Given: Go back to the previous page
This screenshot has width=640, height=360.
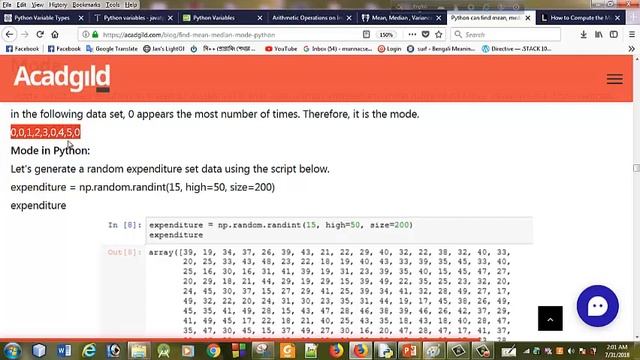Looking at the screenshot, I should [x=9, y=35].
